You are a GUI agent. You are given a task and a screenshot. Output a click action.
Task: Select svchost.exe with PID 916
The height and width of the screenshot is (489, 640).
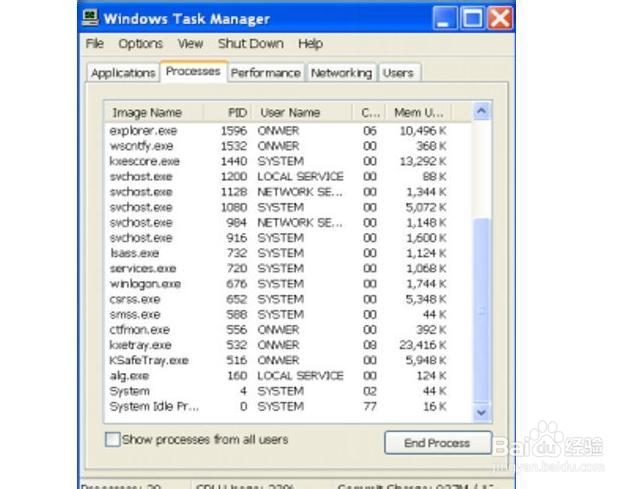tap(288, 238)
